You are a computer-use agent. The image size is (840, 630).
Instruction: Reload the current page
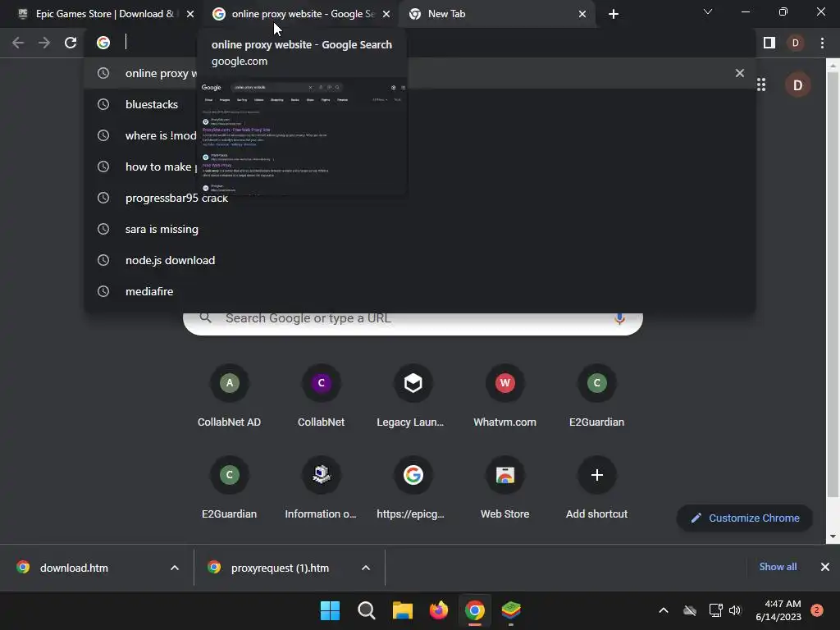tap(71, 43)
